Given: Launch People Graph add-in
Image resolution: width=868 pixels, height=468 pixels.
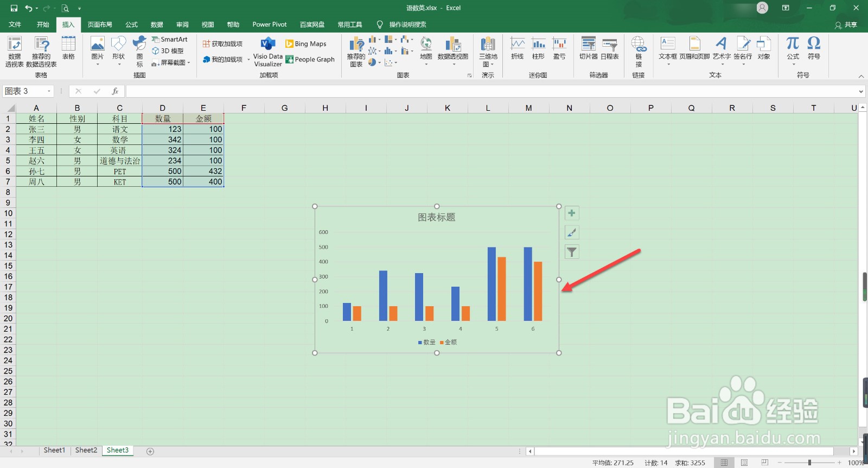Looking at the screenshot, I should pos(310,60).
